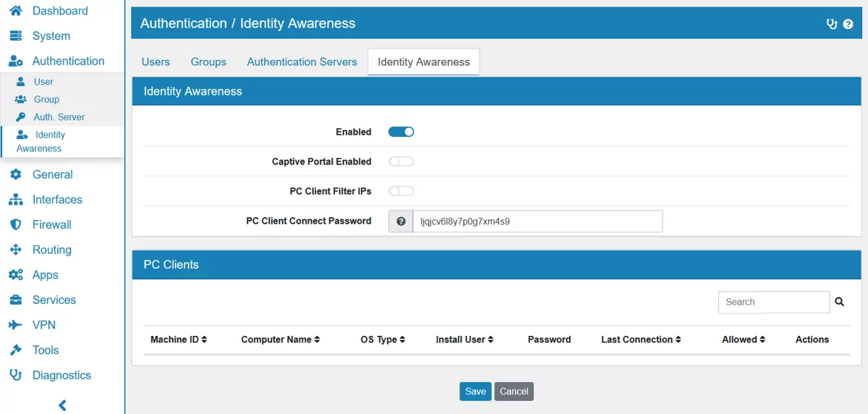Open the Firewall shield icon in sidebar
The height and width of the screenshot is (414, 868).
click(x=15, y=224)
